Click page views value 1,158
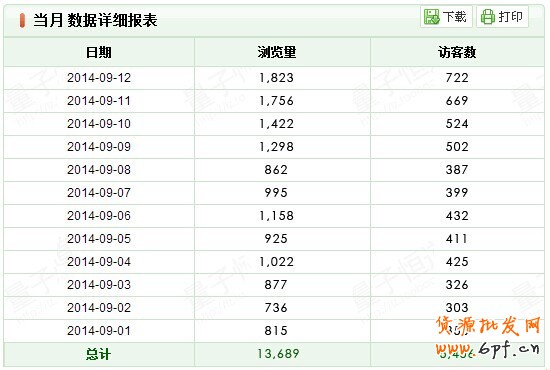Viewport: 550px width, 370px height. pyautogui.click(x=276, y=216)
